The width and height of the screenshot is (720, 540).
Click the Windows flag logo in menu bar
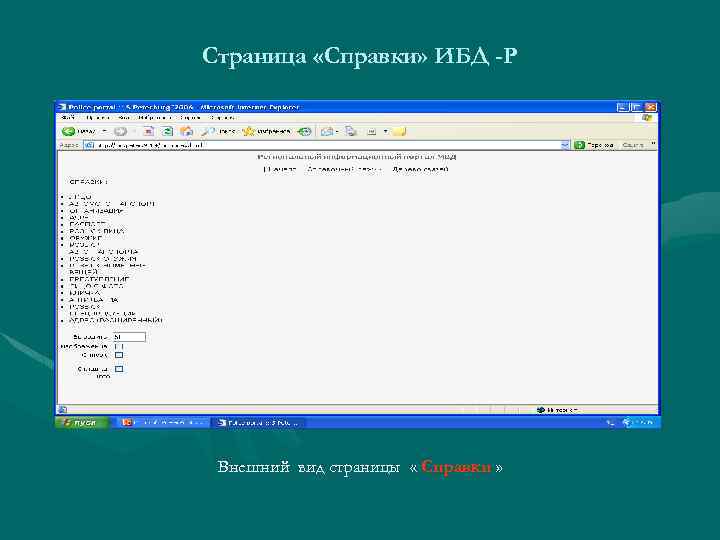pyautogui.click(x=647, y=118)
